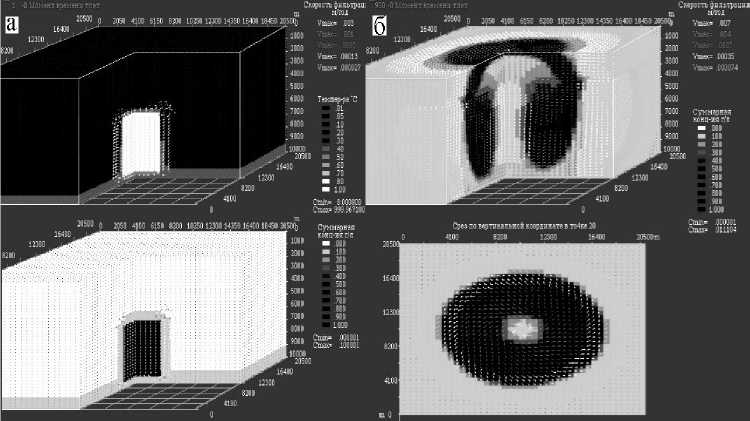Click the 3D temperature plot in panel а
The image size is (750, 421).
pyautogui.click(x=143, y=115)
